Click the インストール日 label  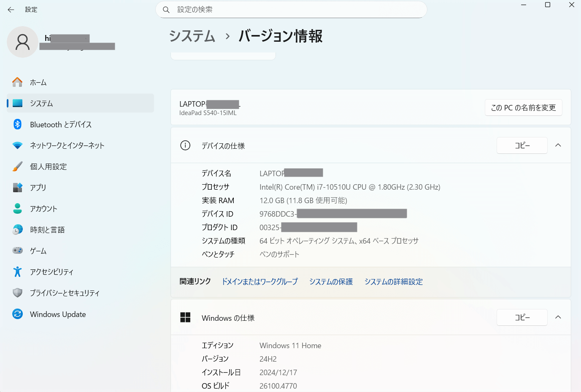coord(221,373)
